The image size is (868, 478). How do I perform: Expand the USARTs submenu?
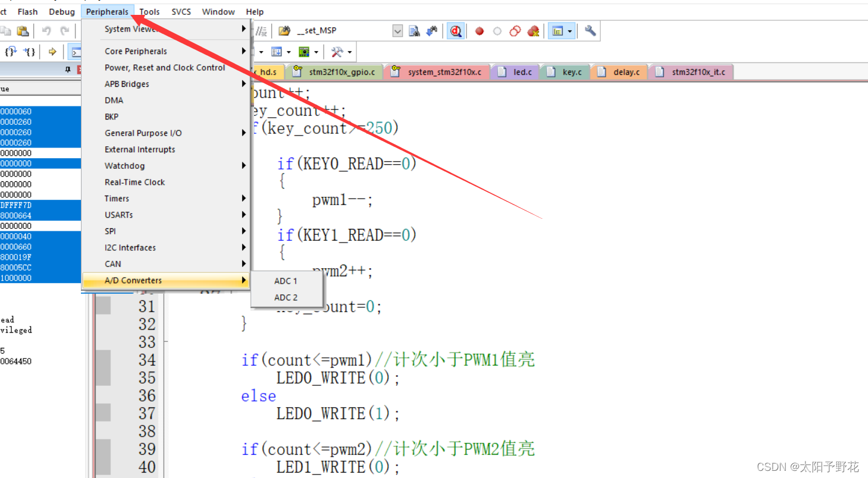[166, 215]
